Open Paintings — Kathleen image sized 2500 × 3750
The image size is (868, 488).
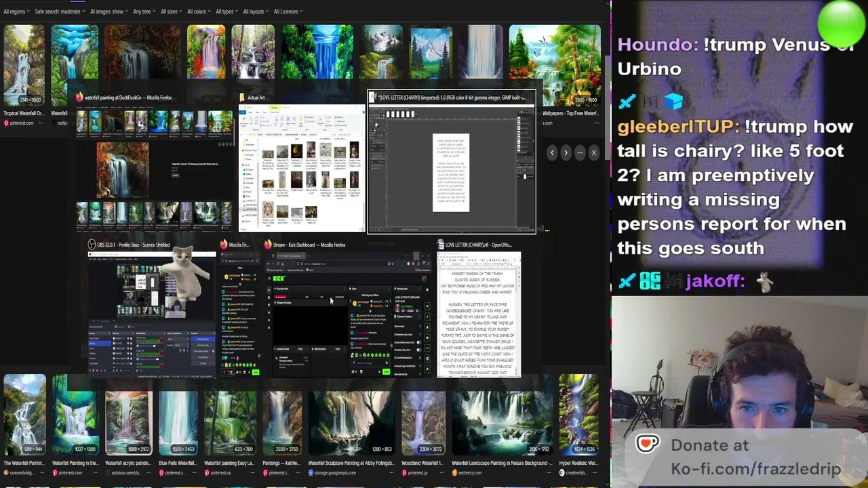(282, 415)
